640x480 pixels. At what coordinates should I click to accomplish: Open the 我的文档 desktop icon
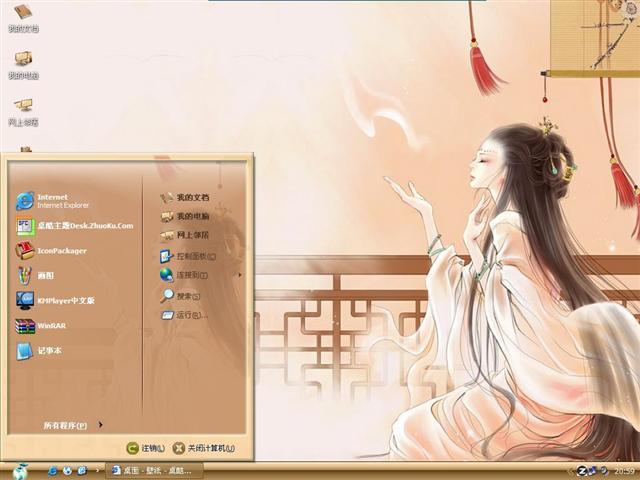[x=23, y=18]
